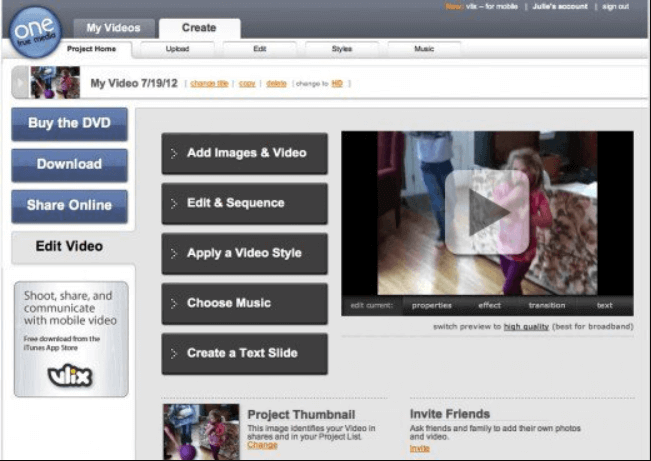This screenshot has height=461, width=651.
Task: Expand Add Images & Video
Action: pyautogui.click(x=244, y=153)
